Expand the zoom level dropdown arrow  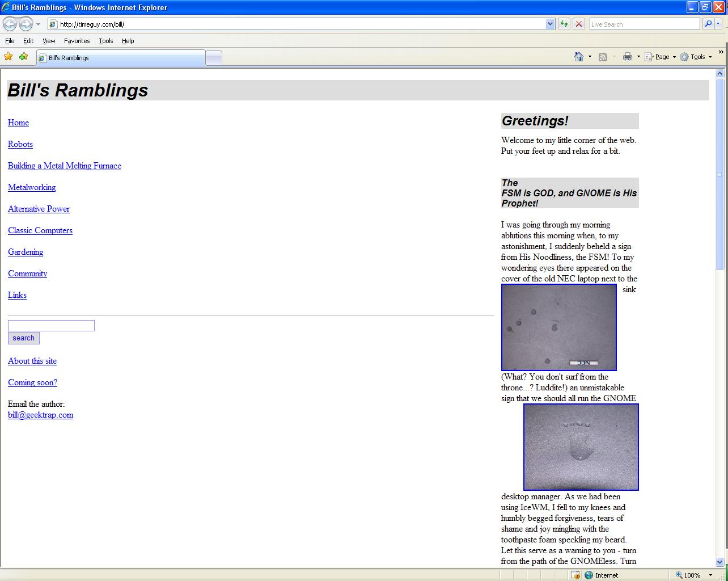click(710, 575)
